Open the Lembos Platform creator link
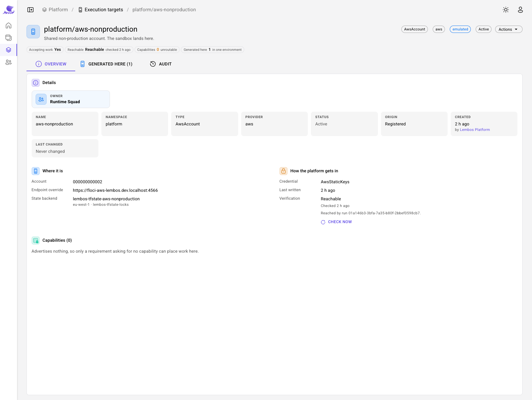The image size is (532, 400). (x=475, y=130)
